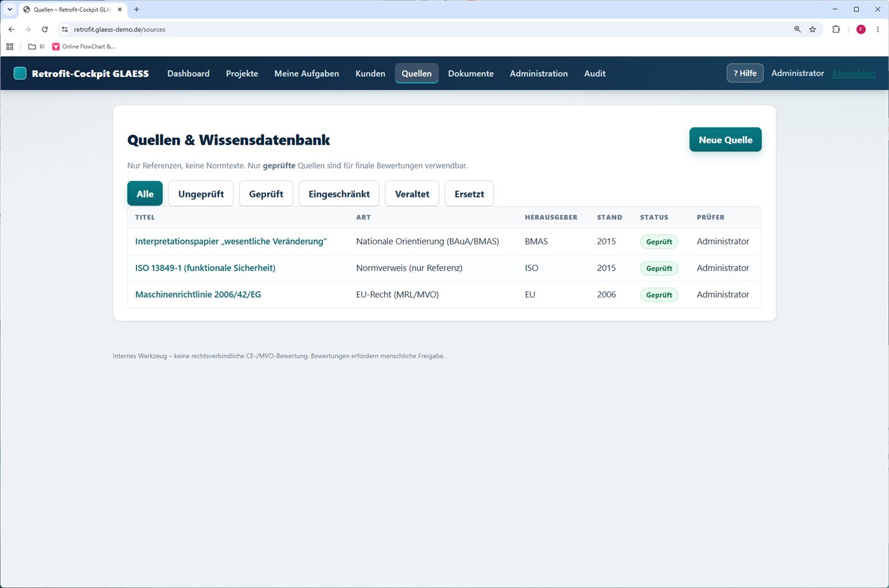
Task: Go back using the browser back arrow
Action: [x=11, y=29]
